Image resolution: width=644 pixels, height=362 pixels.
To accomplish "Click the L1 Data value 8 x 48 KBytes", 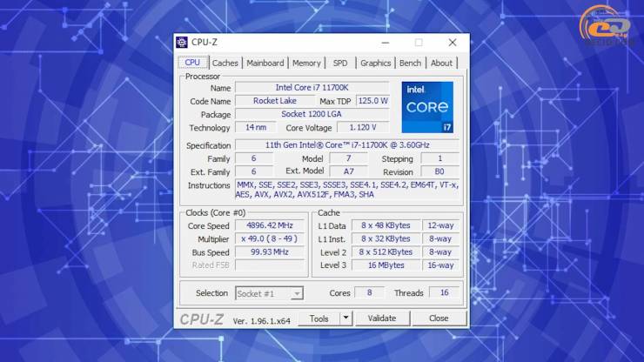I will pos(386,225).
